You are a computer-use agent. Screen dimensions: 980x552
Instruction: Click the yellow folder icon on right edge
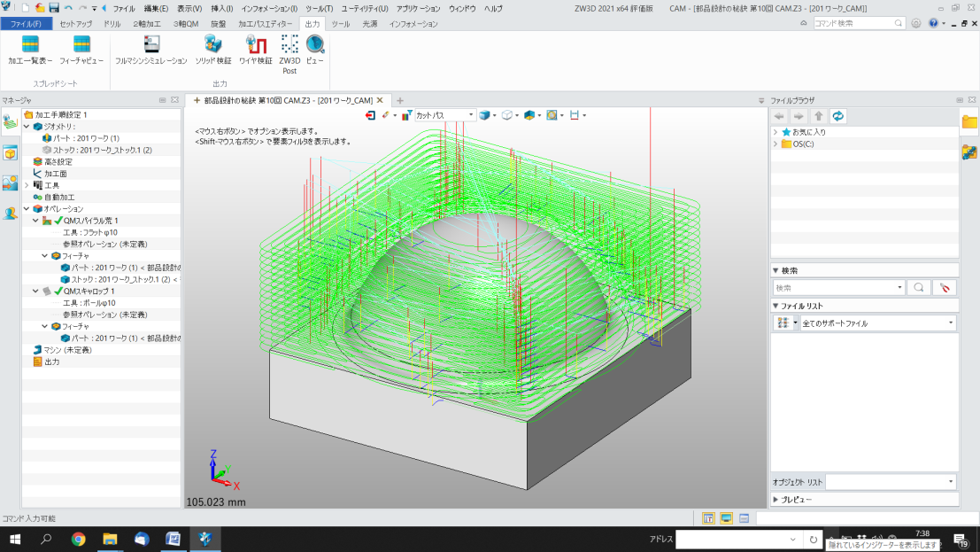(969, 122)
